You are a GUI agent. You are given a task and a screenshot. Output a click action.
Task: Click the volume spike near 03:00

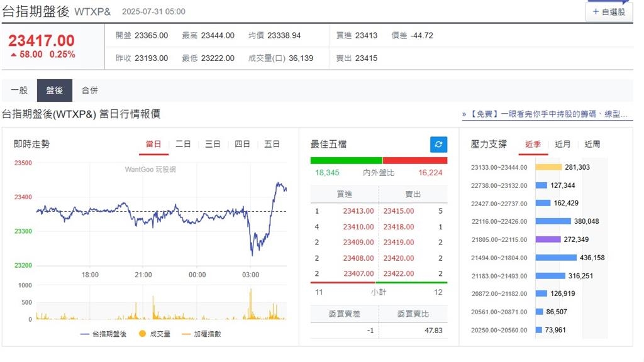tap(250, 304)
